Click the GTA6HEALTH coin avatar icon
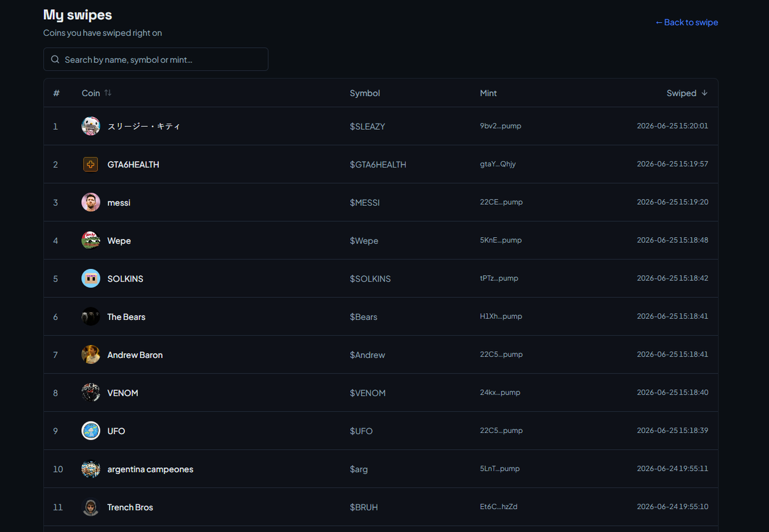Viewport: 769px width, 532px height. tap(91, 164)
